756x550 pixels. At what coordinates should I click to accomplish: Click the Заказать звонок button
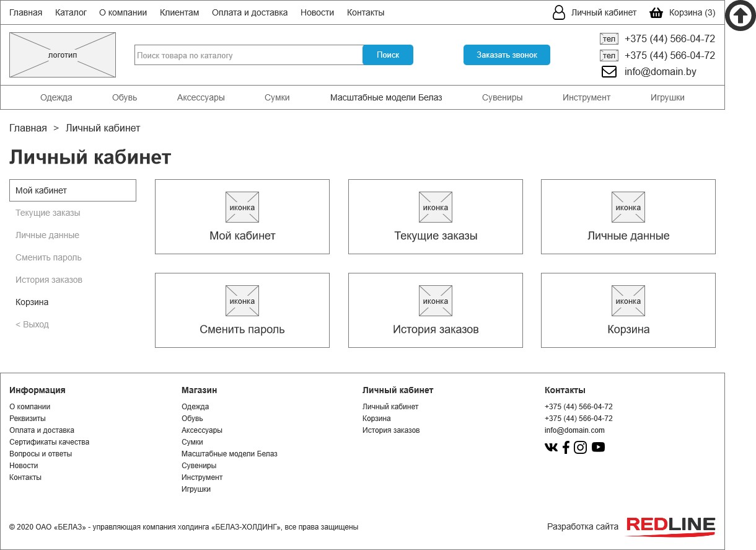tap(506, 55)
